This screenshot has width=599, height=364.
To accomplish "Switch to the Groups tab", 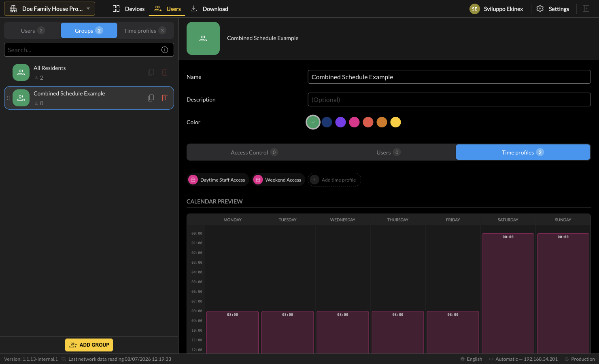I will pos(89,30).
